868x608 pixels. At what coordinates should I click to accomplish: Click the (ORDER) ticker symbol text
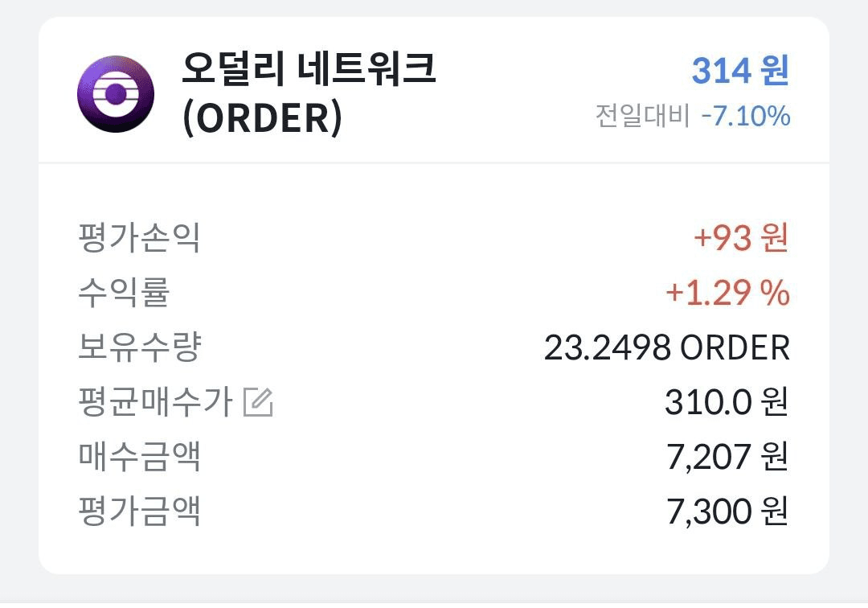point(262,118)
